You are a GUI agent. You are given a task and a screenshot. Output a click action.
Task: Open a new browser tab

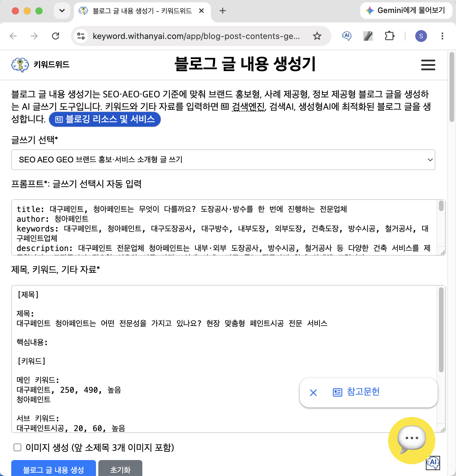coord(223,11)
